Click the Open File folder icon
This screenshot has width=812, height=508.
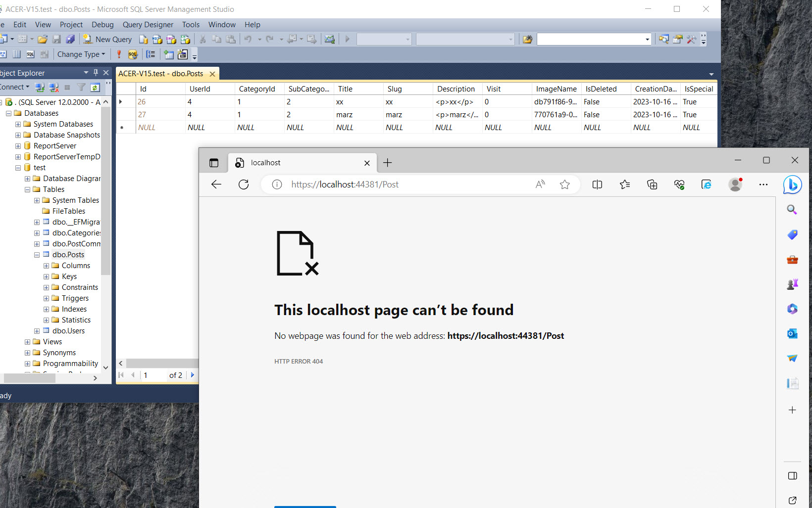43,39
